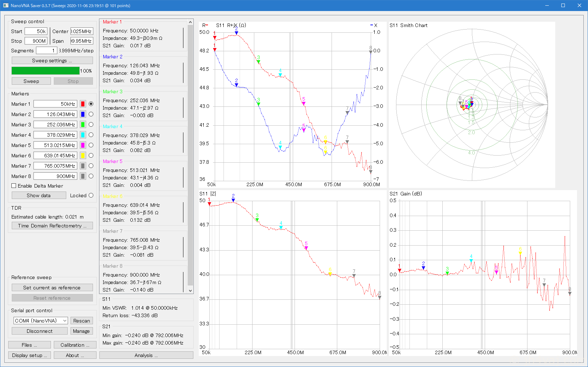
Task: Open the Analysis window
Action: click(x=146, y=355)
